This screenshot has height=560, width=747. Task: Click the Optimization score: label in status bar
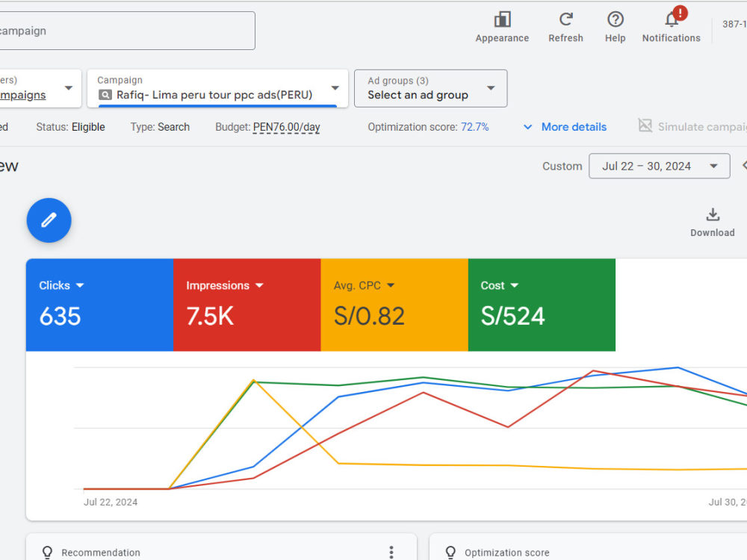(412, 127)
